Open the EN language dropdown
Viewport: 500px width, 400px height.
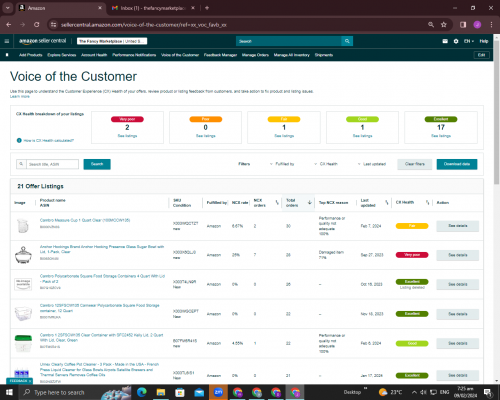point(469,41)
